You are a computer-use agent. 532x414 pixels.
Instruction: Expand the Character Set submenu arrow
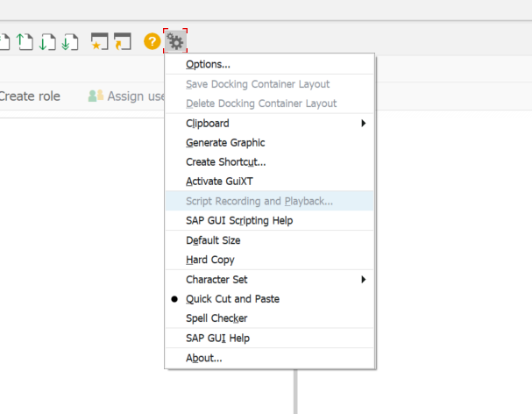tap(364, 280)
